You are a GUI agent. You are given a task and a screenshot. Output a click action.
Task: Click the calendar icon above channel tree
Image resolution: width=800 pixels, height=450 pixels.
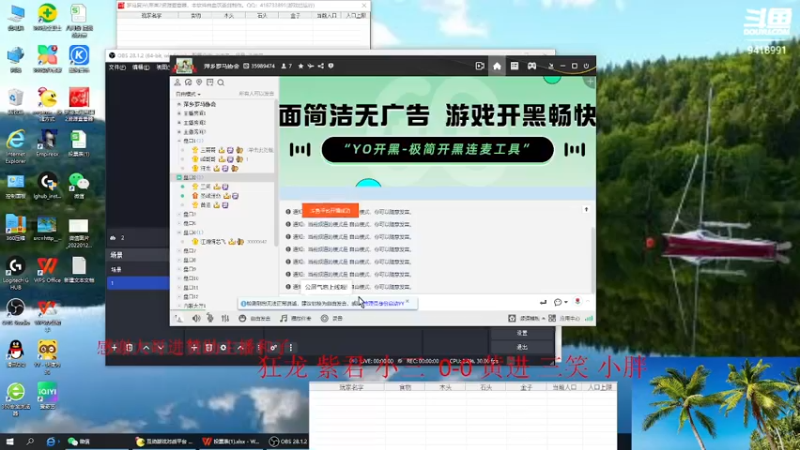click(210, 82)
